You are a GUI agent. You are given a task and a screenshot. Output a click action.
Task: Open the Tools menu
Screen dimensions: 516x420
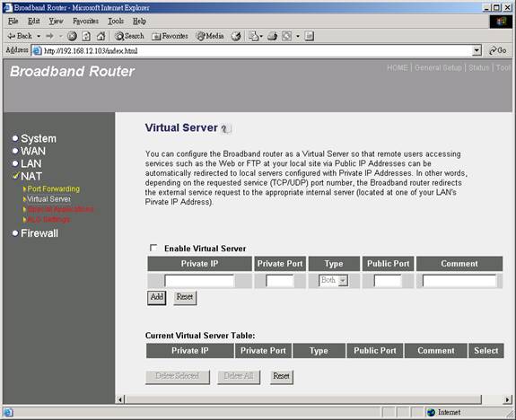coord(116,22)
